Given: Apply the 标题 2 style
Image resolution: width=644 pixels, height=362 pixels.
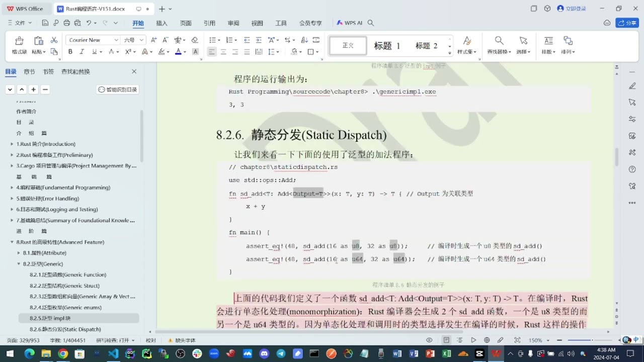Looking at the screenshot, I should (426, 46).
